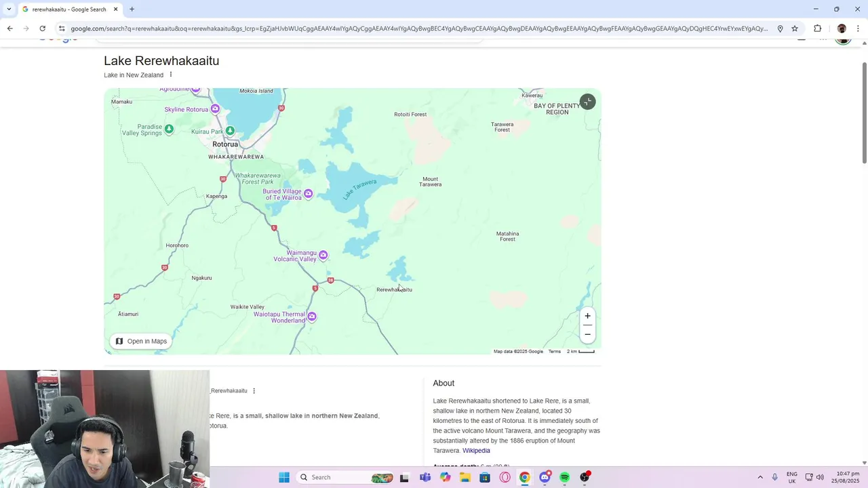Viewport: 868px width, 488px height.
Task: Click the Matahina Forest map label
Action: [x=508, y=236]
